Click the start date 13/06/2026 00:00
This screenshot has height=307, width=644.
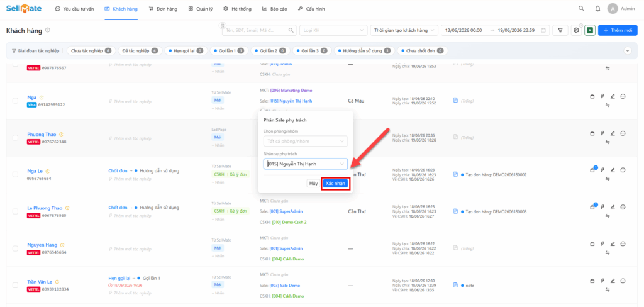click(464, 30)
